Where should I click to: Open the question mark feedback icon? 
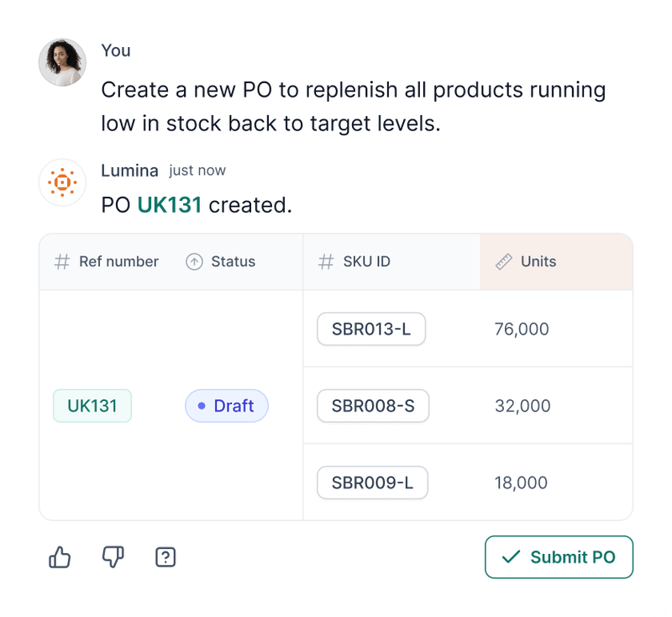pyautogui.click(x=165, y=556)
